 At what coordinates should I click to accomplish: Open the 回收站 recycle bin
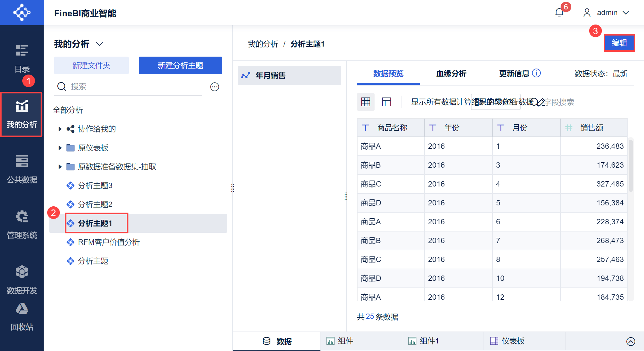click(22, 317)
